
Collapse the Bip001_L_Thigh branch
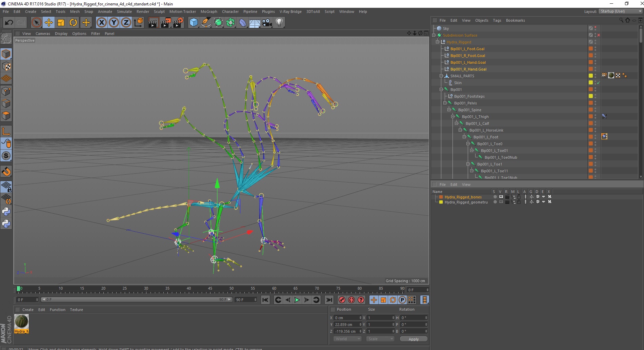pos(452,117)
